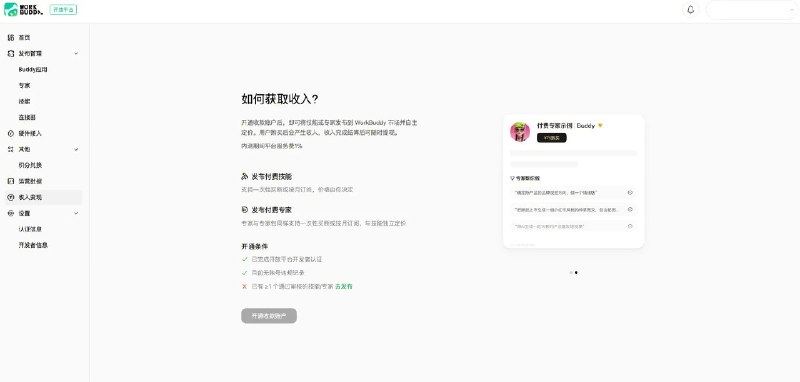This screenshot has height=382, width=800.
Task: Select the first example prompt row
Action: (x=573, y=193)
